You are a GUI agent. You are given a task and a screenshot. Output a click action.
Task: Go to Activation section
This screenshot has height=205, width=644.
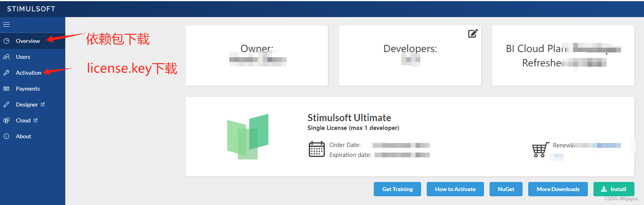33,73
